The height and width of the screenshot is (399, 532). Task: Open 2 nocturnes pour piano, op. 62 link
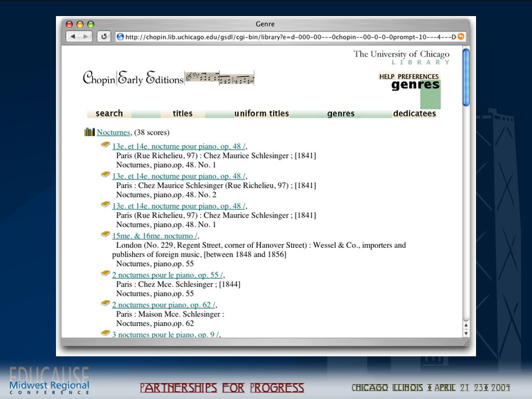click(164, 305)
